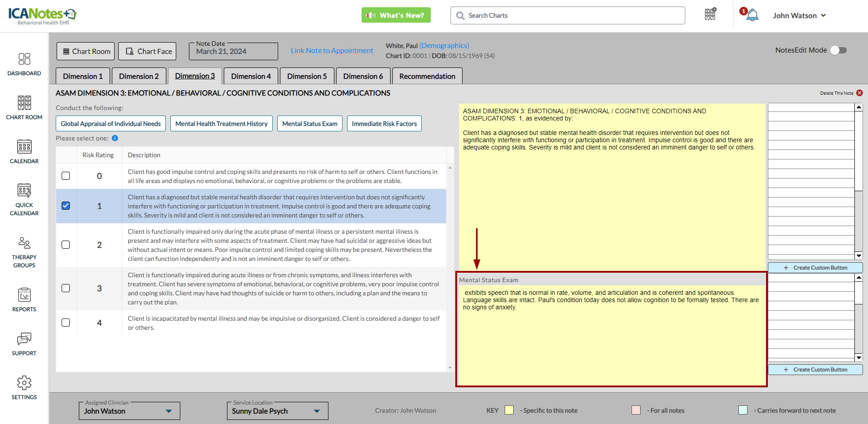Open the John Watson user menu
The height and width of the screenshot is (424, 868).
pyautogui.click(x=799, y=15)
